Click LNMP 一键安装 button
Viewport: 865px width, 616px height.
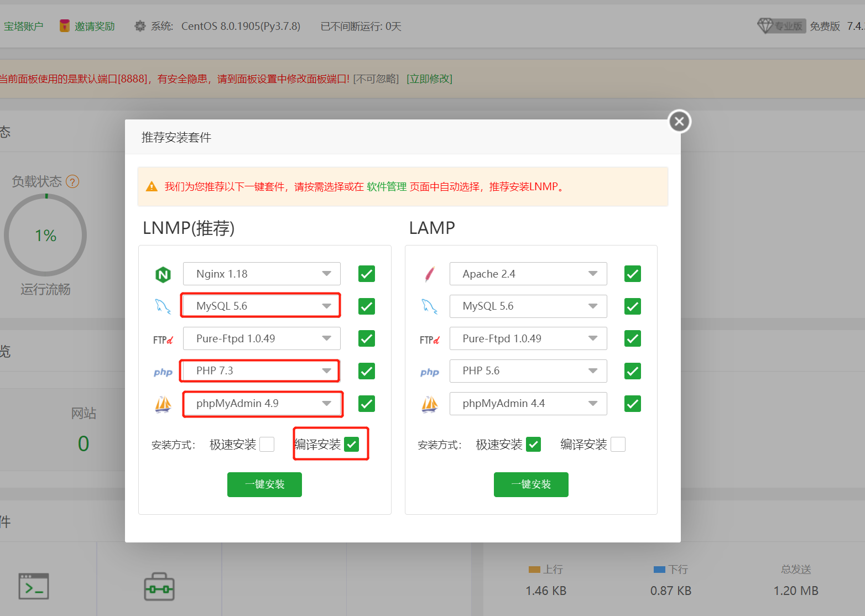coord(264,484)
